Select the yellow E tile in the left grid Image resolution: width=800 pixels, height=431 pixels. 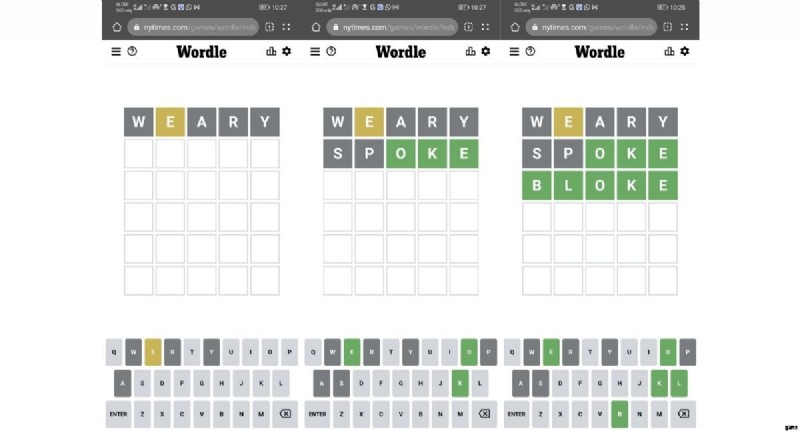170,123
